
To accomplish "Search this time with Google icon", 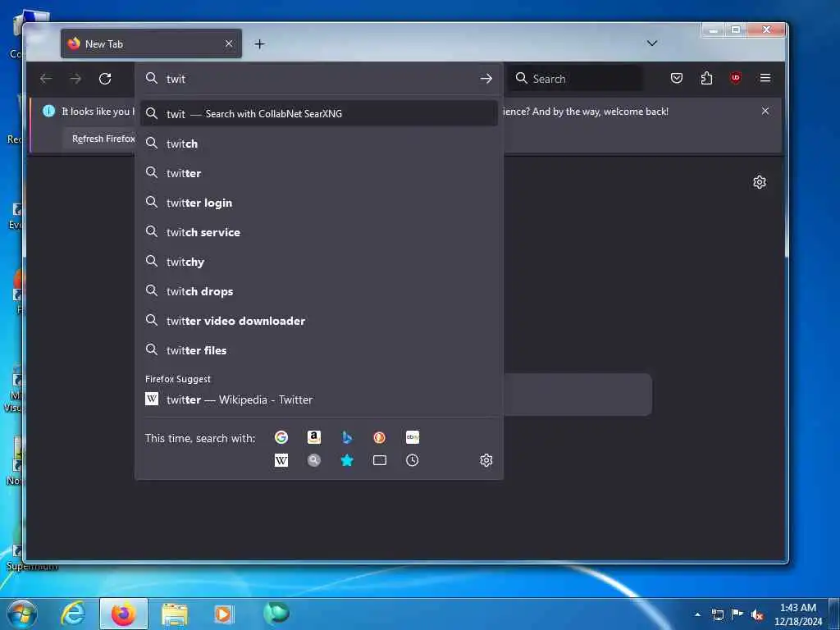I will (281, 437).
